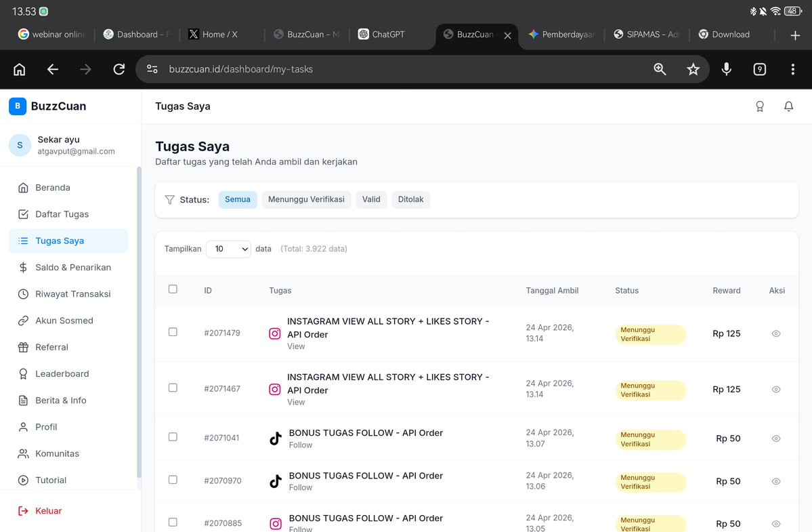
Task: Bookmark this page with star
Action: [693, 69]
